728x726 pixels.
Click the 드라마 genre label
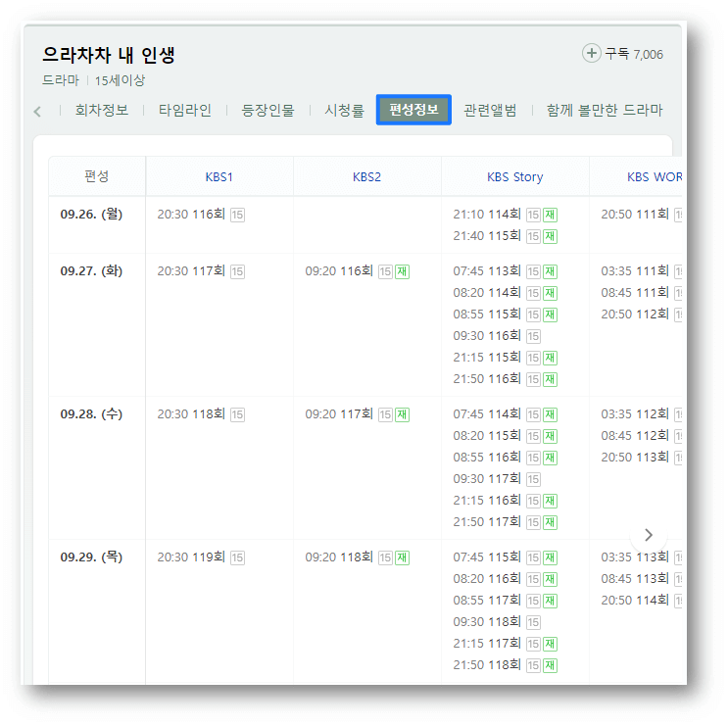(61, 80)
